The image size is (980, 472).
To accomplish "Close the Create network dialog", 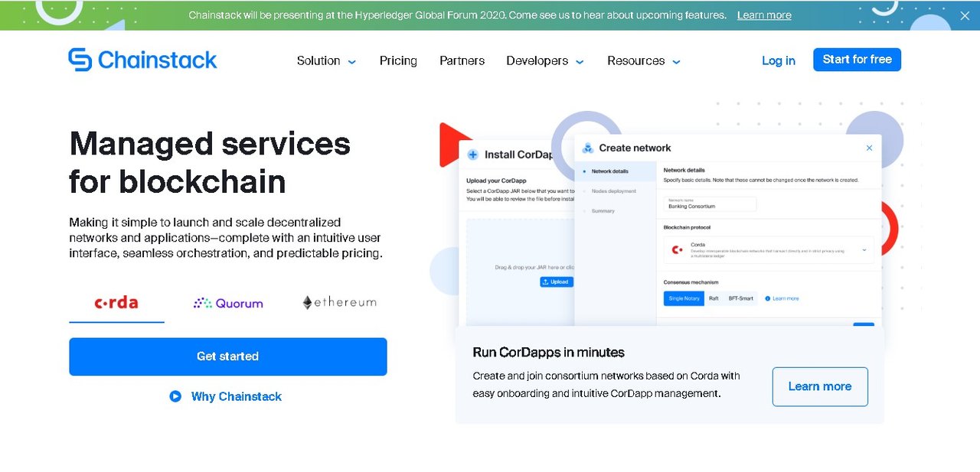I will (869, 148).
